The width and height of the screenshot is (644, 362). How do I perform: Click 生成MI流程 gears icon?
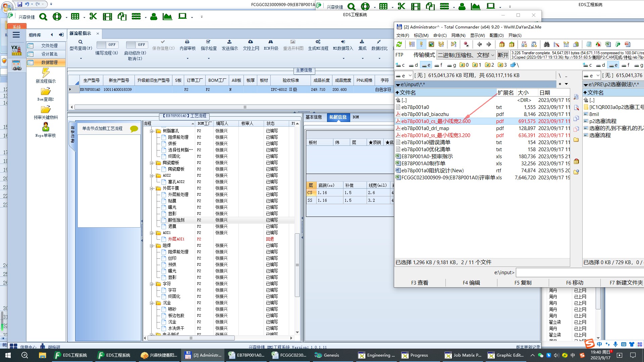[318, 42]
